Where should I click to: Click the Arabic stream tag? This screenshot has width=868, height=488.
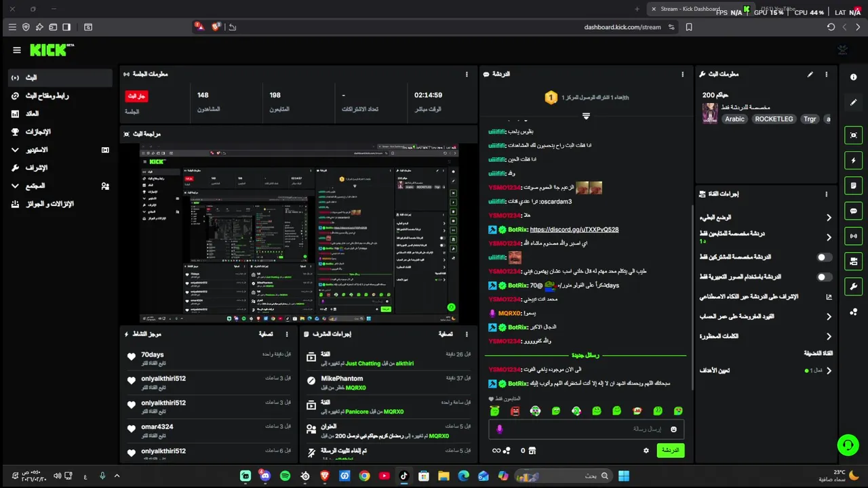[734, 119]
